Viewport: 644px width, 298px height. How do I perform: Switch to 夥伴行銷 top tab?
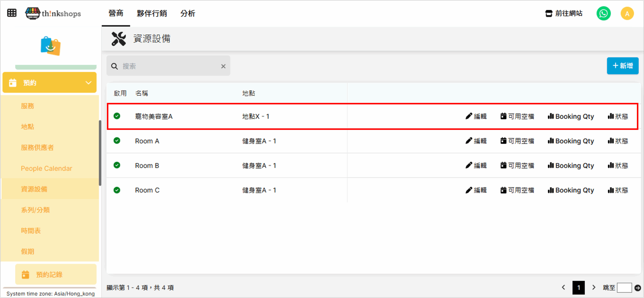(x=152, y=13)
